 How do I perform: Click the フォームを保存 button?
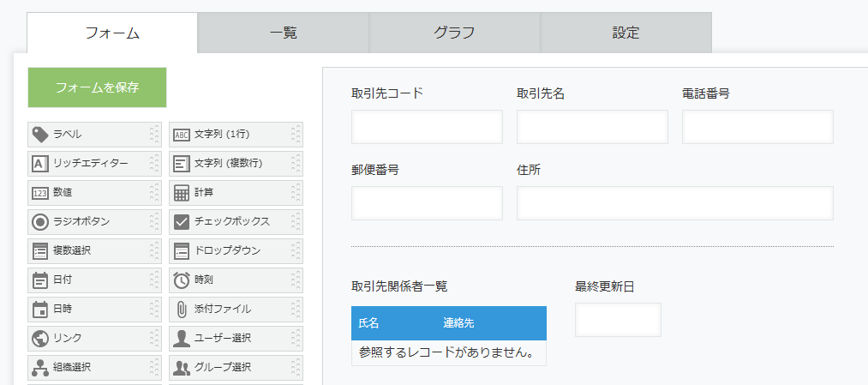pos(97,87)
